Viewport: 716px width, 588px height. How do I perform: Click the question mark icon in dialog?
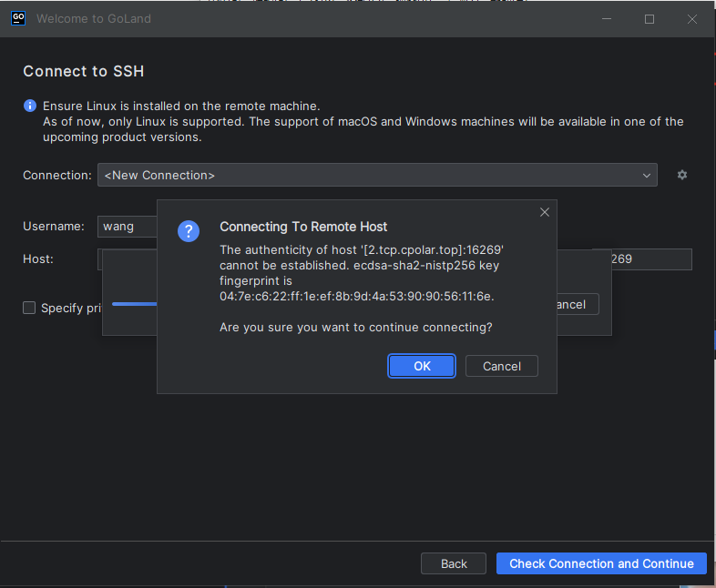click(x=189, y=231)
